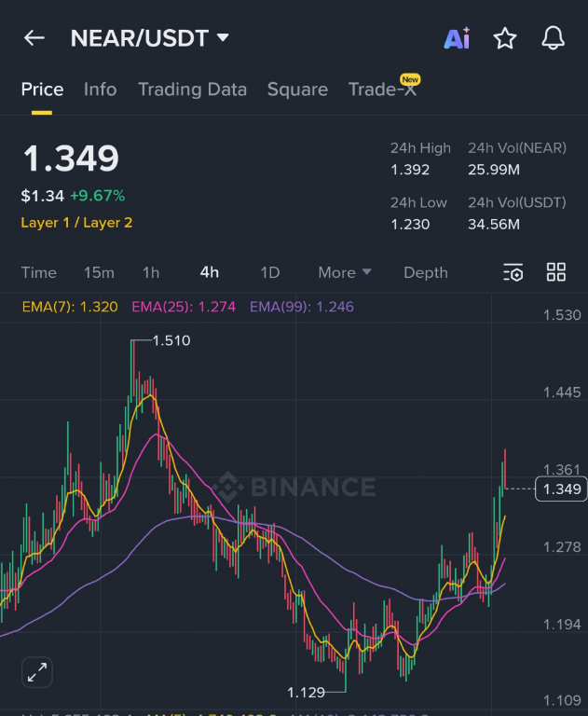Tap the 1.278 price axis label

point(562,547)
